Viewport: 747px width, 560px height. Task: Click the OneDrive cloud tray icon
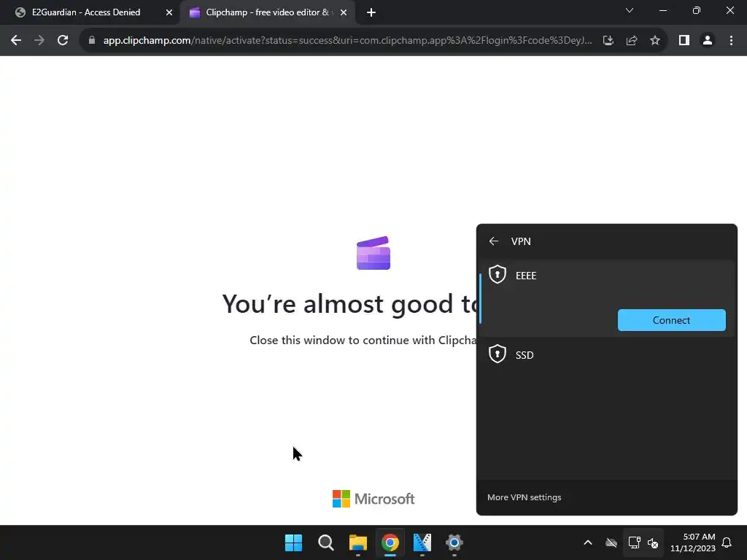(x=611, y=542)
